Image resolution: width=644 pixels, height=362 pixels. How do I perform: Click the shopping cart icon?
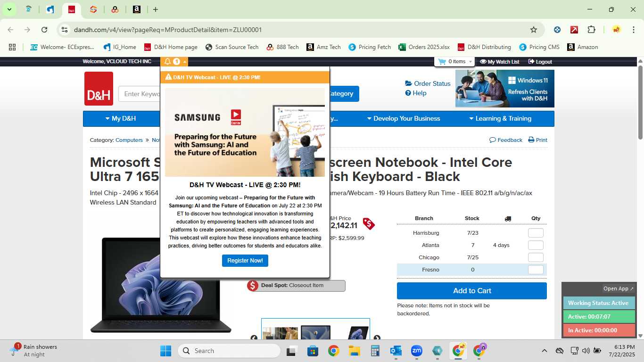coord(442,62)
